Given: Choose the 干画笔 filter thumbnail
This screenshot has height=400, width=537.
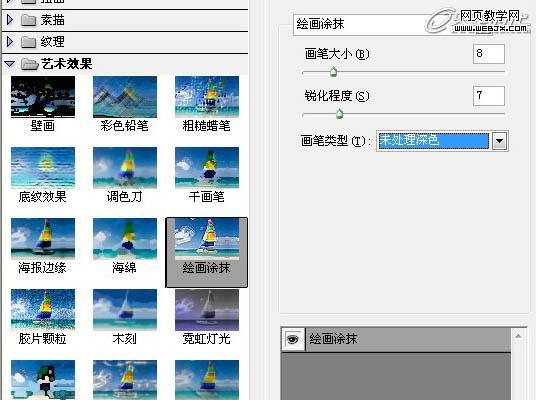Looking at the screenshot, I should pos(207,168).
